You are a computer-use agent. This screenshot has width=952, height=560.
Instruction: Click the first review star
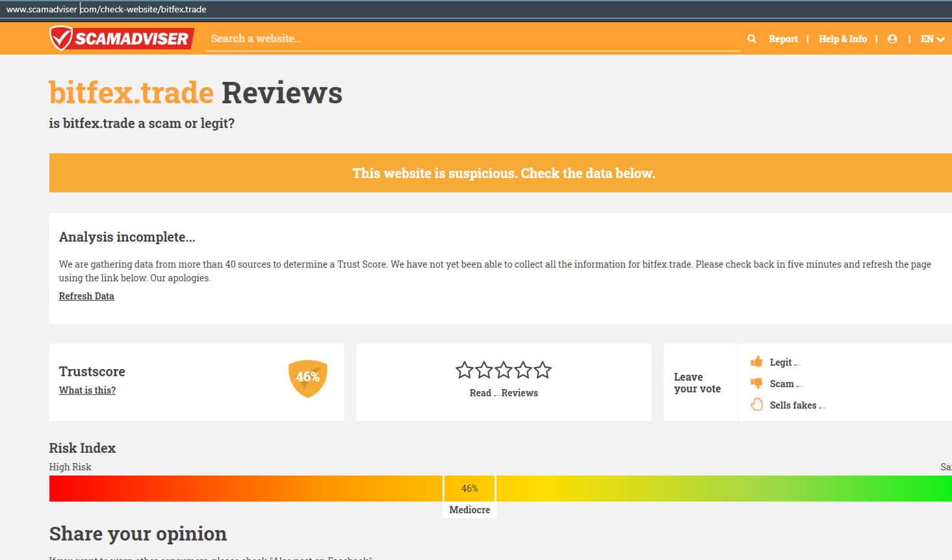[465, 370]
